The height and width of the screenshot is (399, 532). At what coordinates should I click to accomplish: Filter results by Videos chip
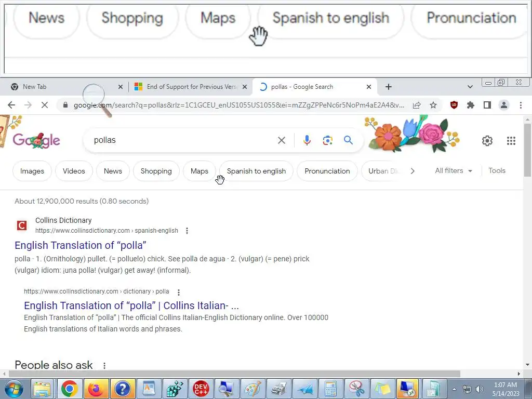pyautogui.click(x=74, y=171)
